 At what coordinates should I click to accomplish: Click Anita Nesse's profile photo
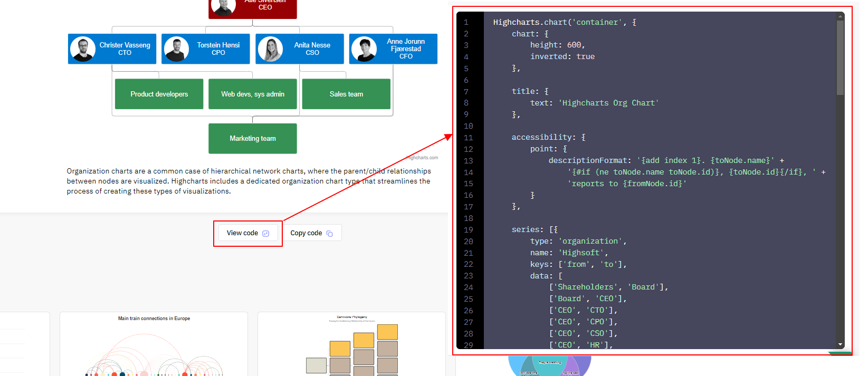coord(270,49)
